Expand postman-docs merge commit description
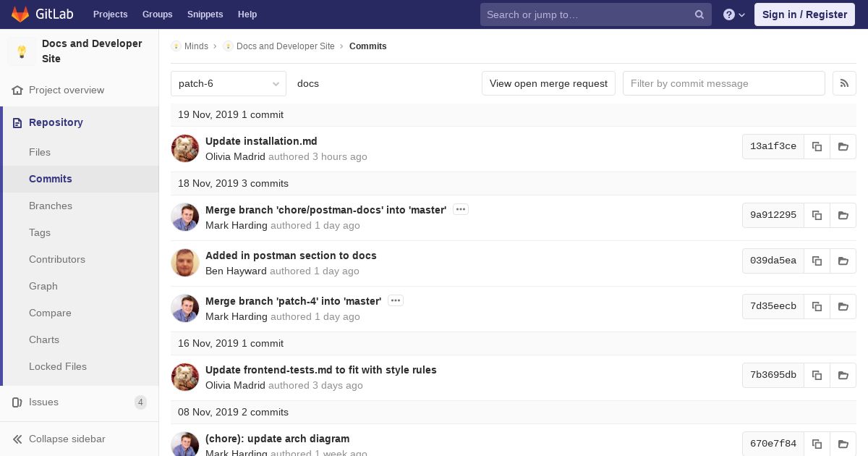868x456 pixels. point(461,209)
